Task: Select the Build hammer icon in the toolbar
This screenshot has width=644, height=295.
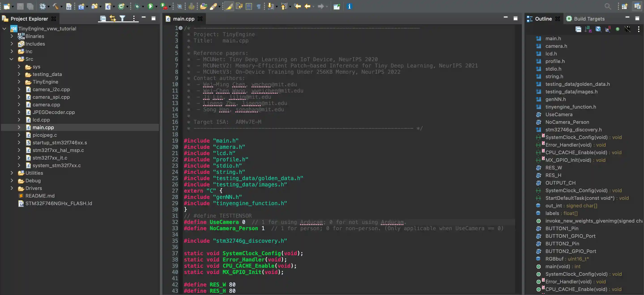Action: (x=55, y=6)
